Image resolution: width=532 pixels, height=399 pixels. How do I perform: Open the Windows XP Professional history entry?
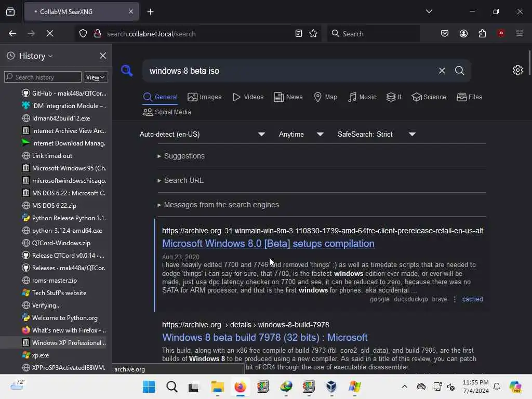(x=64, y=343)
